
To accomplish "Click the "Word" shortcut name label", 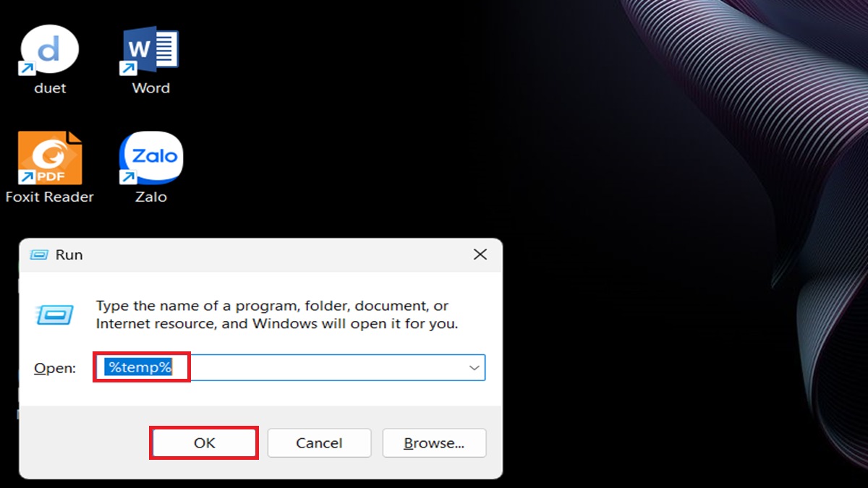I will pos(150,88).
